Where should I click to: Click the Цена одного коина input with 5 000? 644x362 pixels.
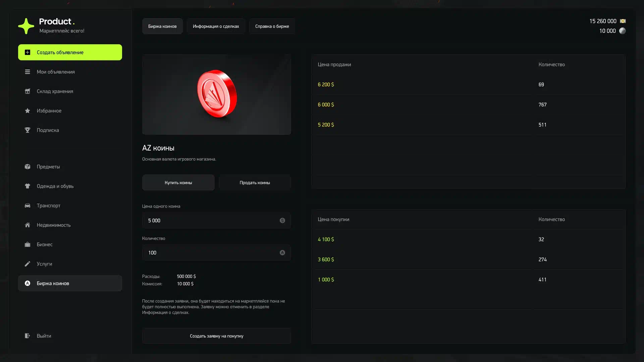click(217, 221)
